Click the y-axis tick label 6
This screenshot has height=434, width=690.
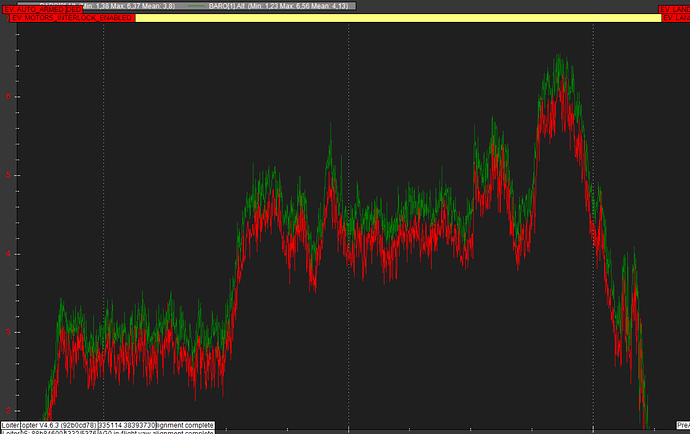coord(9,97)
